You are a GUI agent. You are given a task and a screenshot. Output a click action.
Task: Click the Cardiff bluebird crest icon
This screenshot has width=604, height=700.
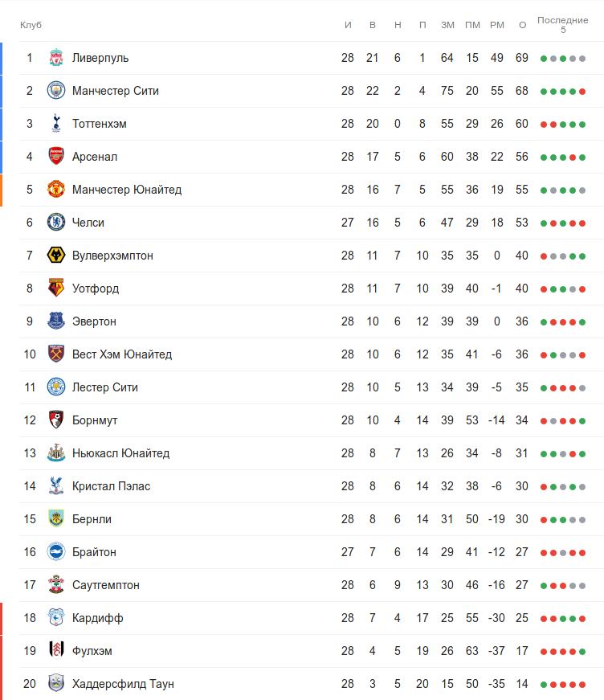click(x=55, y=618)
